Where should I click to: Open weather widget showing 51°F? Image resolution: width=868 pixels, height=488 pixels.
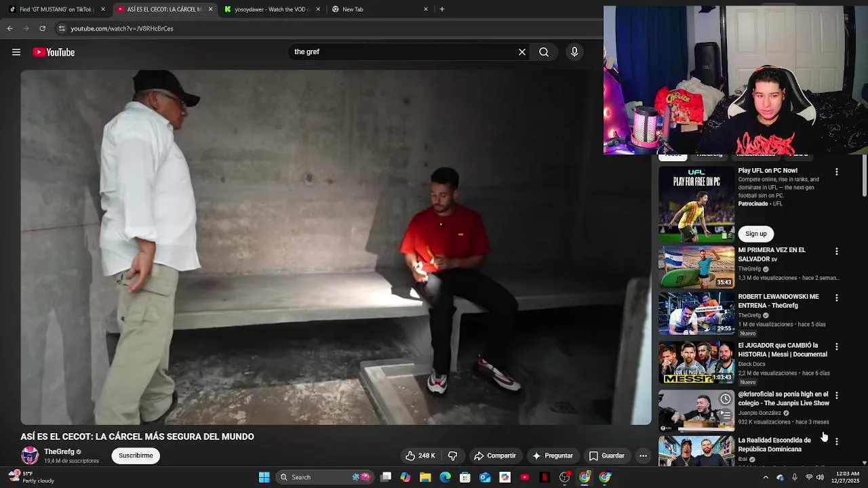click(31, 477)
